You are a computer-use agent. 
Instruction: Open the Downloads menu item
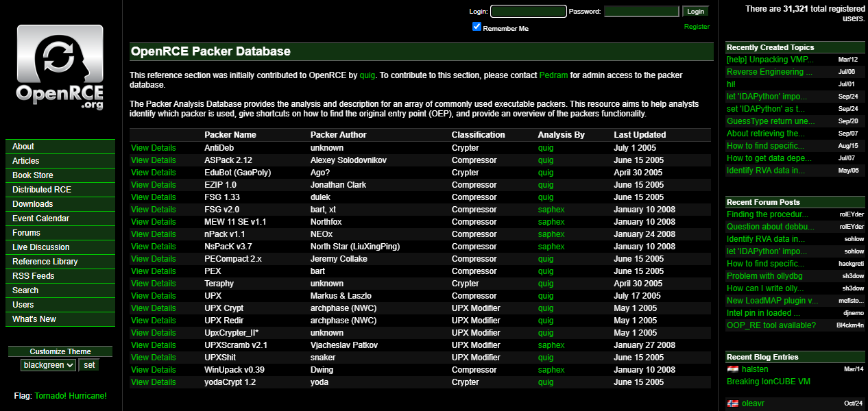point(60,204)
